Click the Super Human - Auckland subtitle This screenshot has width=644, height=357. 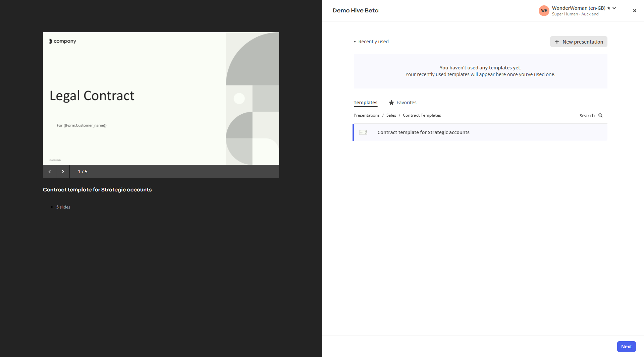[575, 14]
